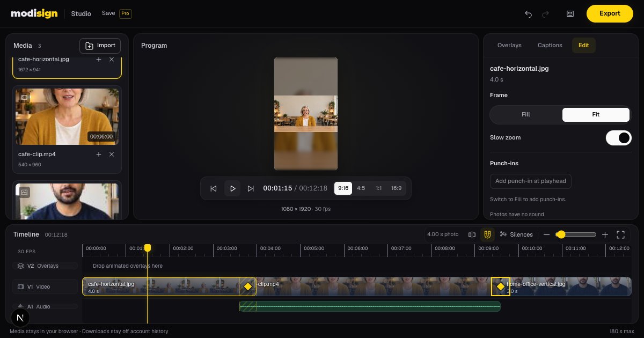Add cafe-horizontal.jpg to timeline with plus icon
Viewport: 644px width, 338px height.
point(99,60)
